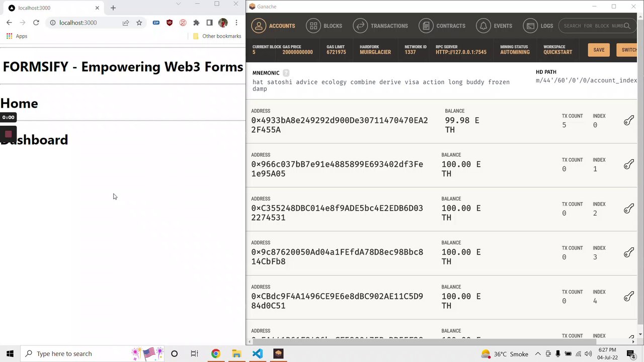The width and height of the screenshot is (644, 362).
Task: Open the Chrome profile avatar
Action: tap(223, 23)
